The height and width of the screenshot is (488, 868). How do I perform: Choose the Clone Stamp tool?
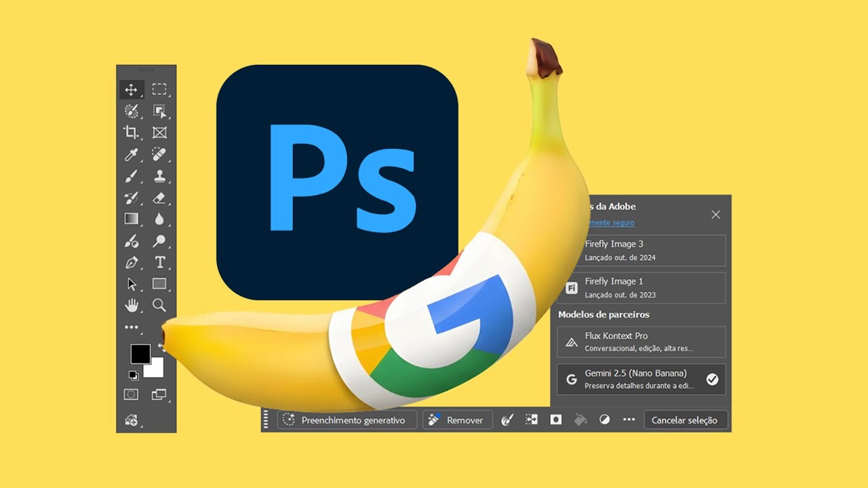pyautogui.click(x=159, y=176)
